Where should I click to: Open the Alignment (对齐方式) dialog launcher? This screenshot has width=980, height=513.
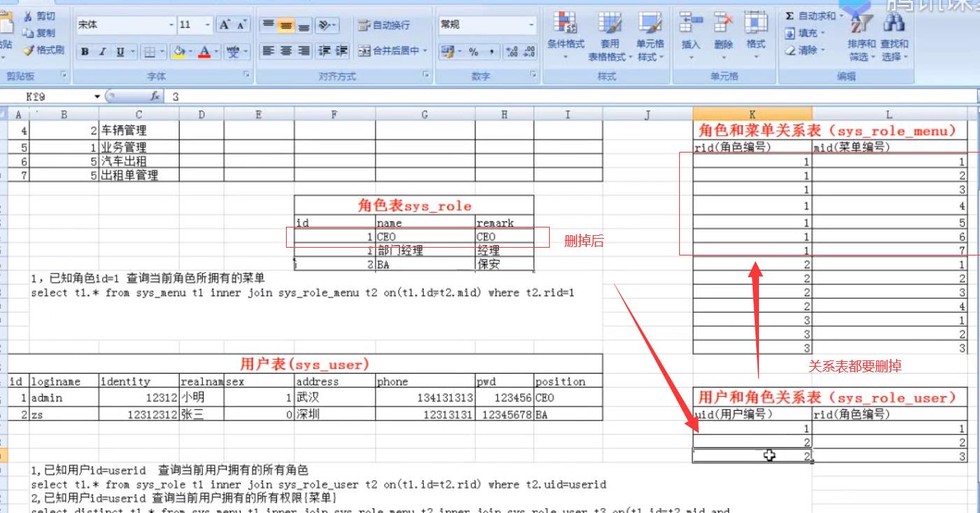coord(426,73)
